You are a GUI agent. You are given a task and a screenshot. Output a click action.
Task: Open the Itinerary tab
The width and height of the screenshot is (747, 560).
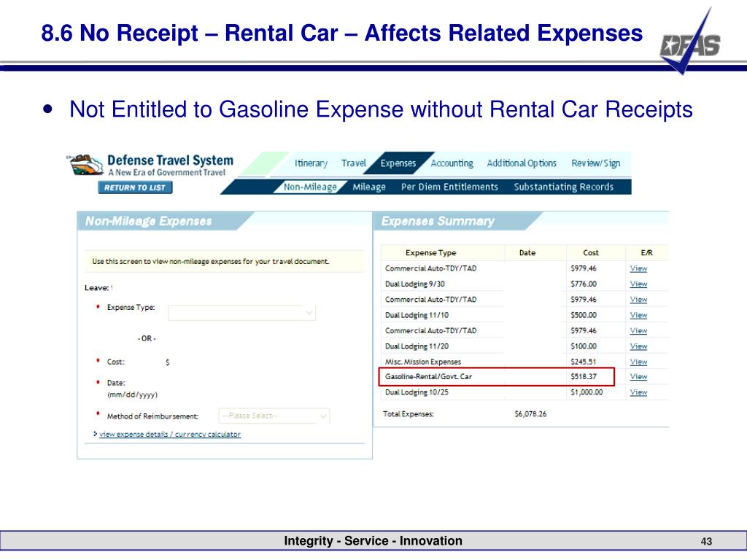tap(311, 163)
